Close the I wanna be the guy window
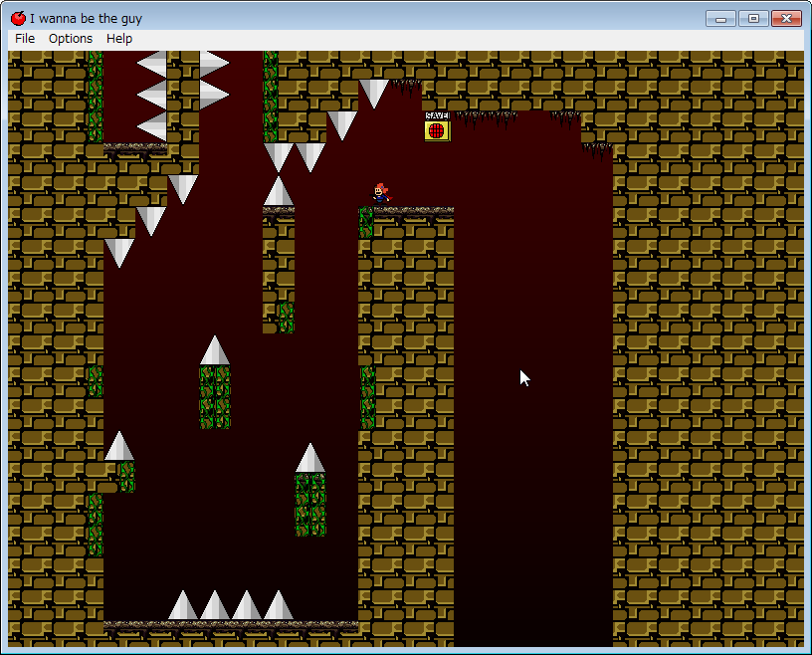 (786, 18)
